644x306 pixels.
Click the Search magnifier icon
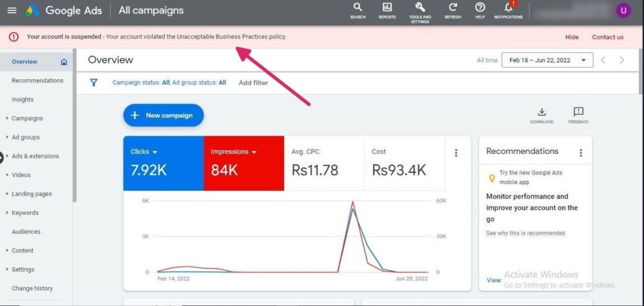357,8
